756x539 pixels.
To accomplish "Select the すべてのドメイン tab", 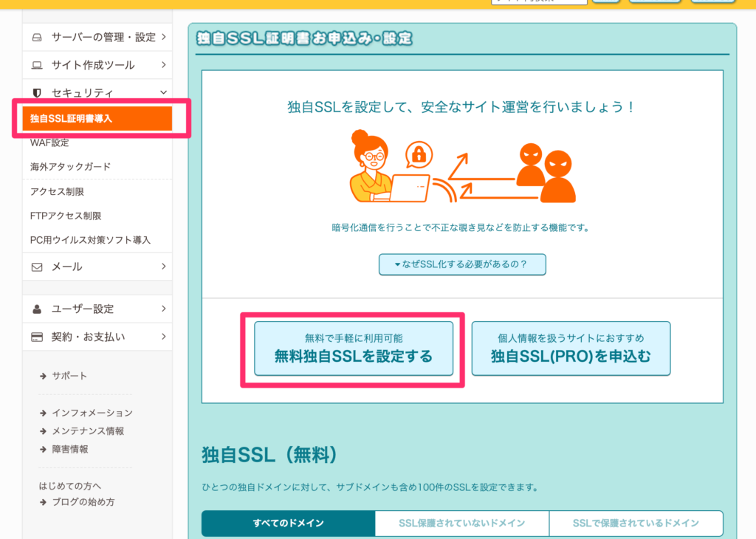I will 288,523.
